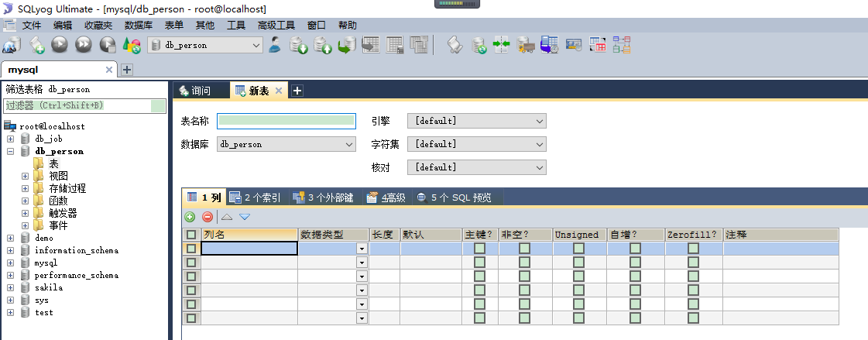Image resolution: width=868 pixels, height=340 pixels.
Task: Click the green opposing arrows sync icon
Action: point(502,45)
